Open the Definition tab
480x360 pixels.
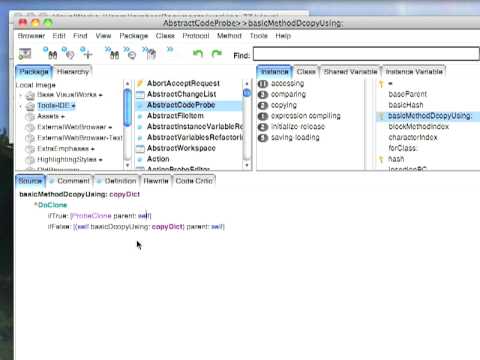pyautogui.click(x=117, y=181)
